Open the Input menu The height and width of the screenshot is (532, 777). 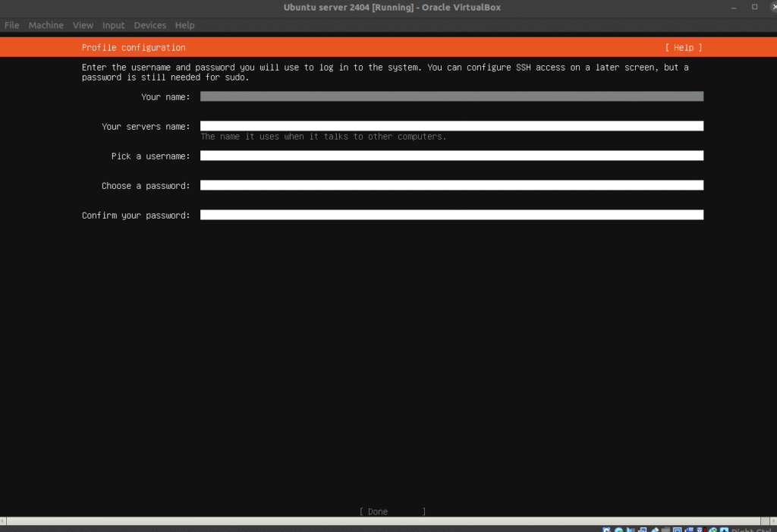pyautogui.click(x=114, y=25)
